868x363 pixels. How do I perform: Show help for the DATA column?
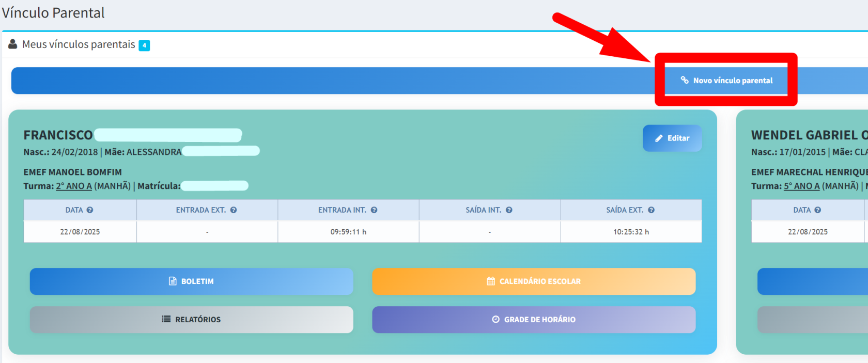90,210
